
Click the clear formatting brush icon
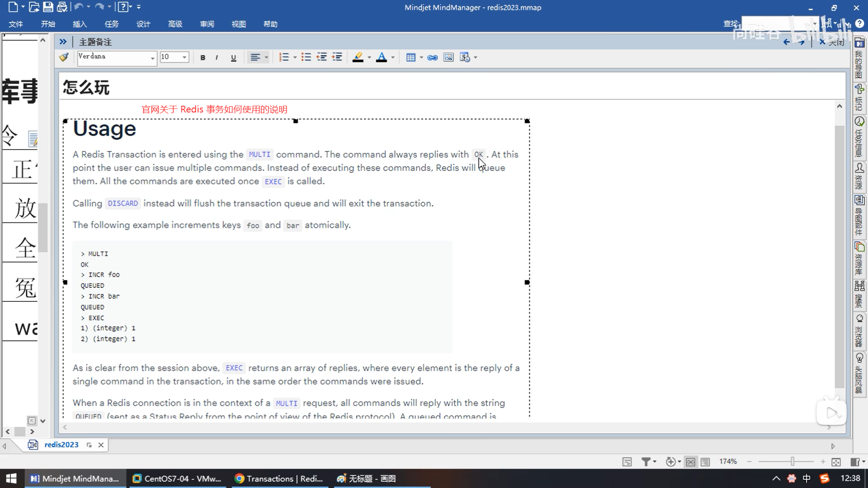(x=64, y=57)
